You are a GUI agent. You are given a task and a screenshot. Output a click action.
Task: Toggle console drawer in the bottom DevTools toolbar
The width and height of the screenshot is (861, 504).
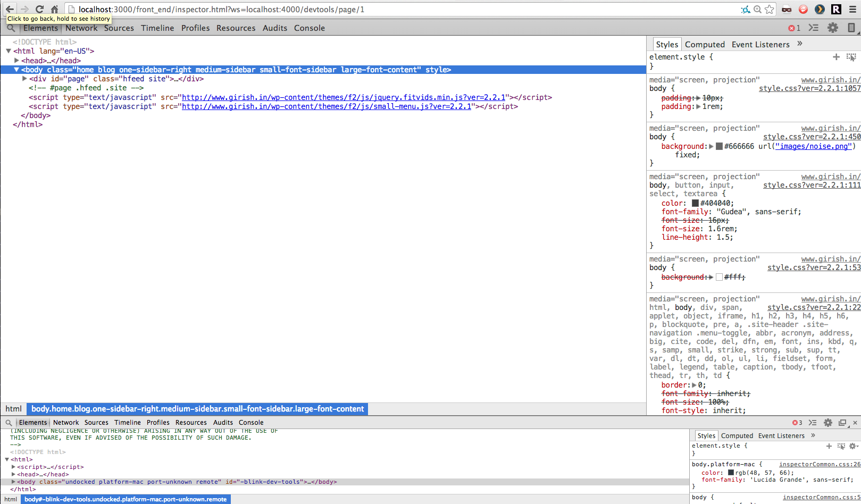click(813, 423)
